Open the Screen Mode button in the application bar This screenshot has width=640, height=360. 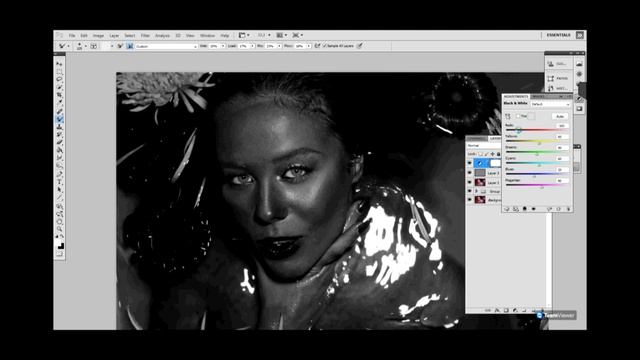click(297, 36)
